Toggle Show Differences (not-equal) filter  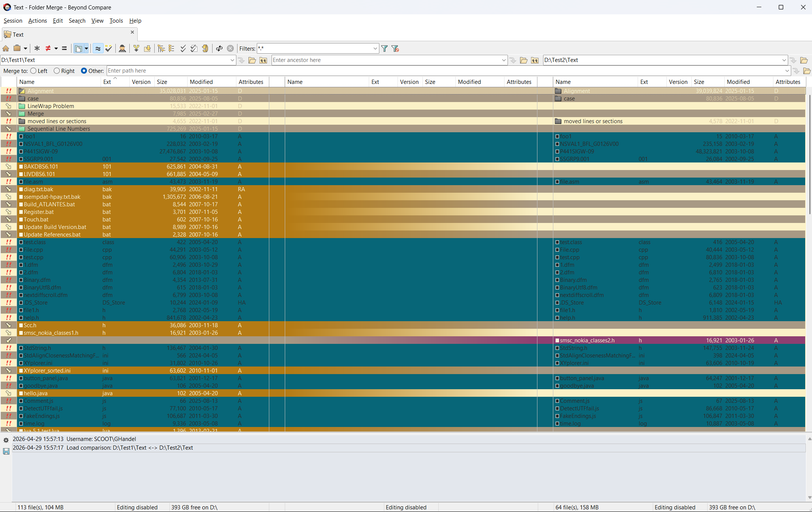tap(48, 48)
